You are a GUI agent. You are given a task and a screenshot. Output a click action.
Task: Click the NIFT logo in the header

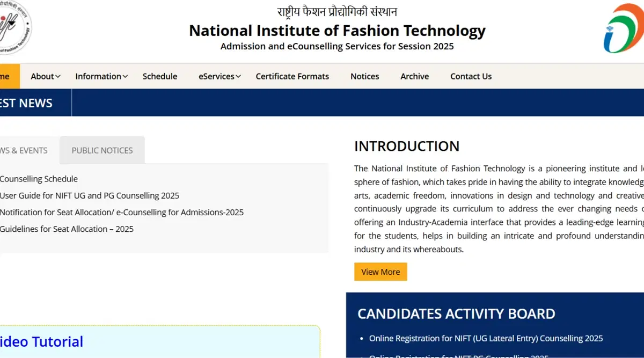pyautogui.click(x=15, y=28)
